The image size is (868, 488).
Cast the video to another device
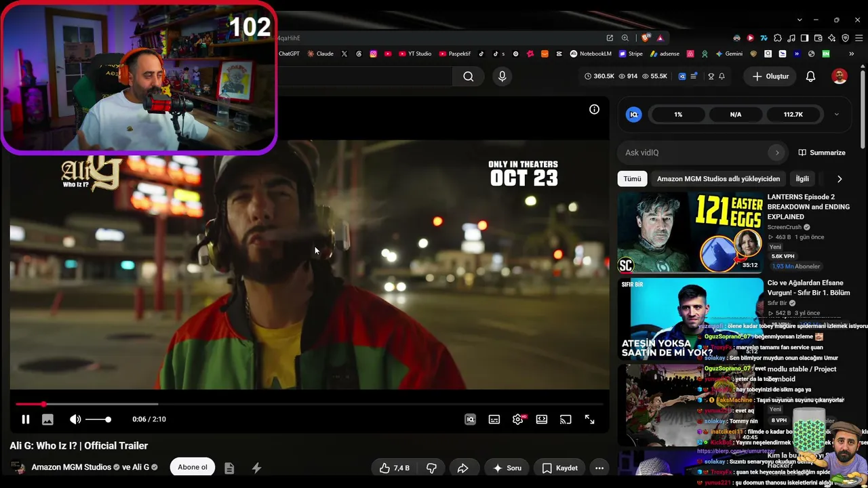pos(566,420)
